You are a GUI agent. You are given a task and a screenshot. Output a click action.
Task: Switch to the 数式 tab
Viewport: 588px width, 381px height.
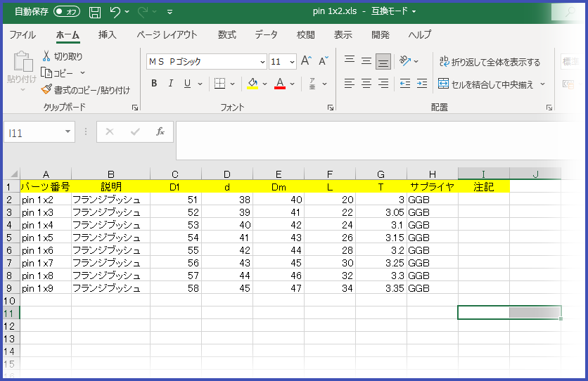point(227,35)
